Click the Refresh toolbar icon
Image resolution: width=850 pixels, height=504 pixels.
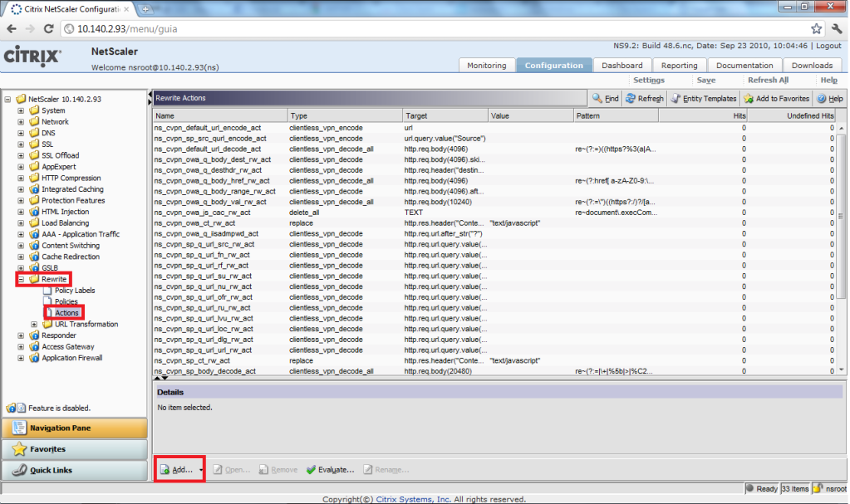(631, 98)
